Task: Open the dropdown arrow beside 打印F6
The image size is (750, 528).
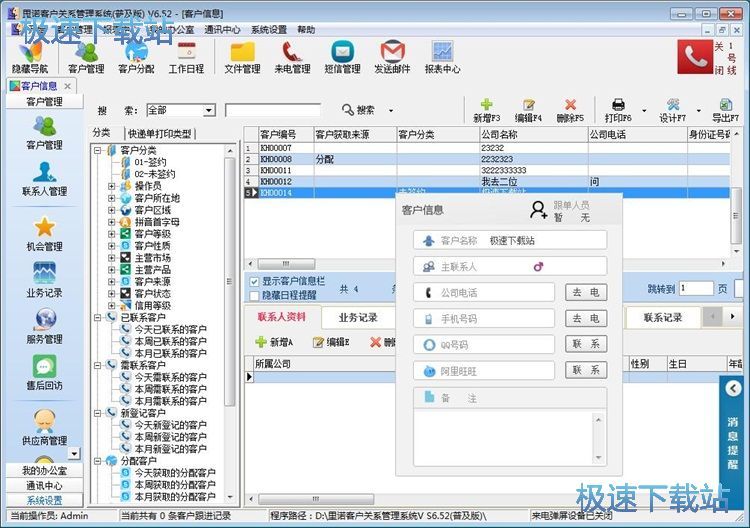Action: coord(644,110)
